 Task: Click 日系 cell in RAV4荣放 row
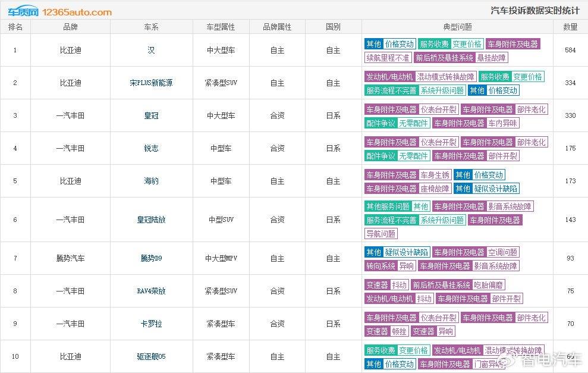click(x=334, y=291)
